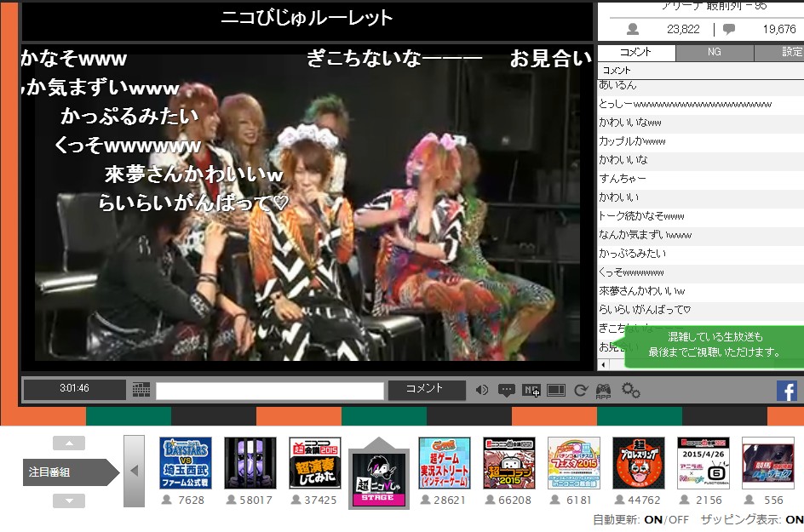The width and height of the screenshot is (804, 532).
Task: Go to previous category with up arrow
Action: click(x=69, y=443)
